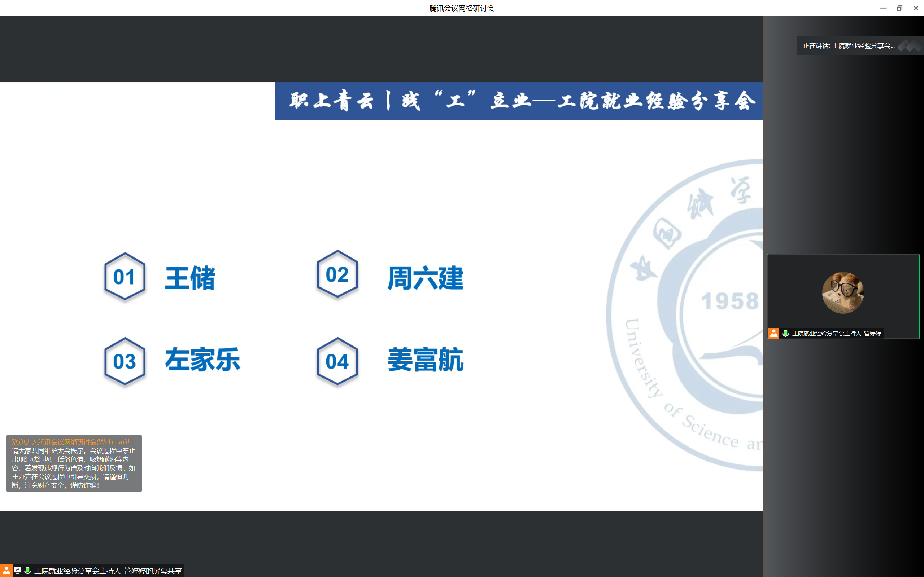Minimize the Tencent Meeting webinar window

click(x=883, y=8)
